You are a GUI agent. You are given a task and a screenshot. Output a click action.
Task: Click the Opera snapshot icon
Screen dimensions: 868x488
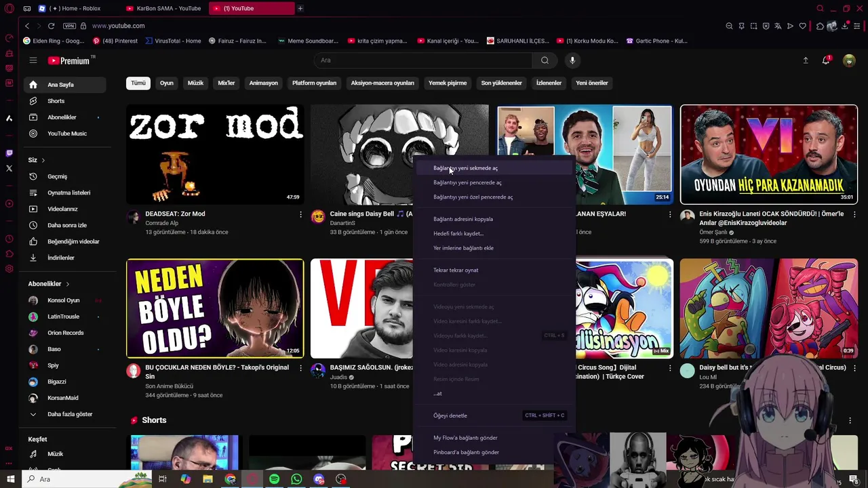pyautogui.click(x=753, y=26)
